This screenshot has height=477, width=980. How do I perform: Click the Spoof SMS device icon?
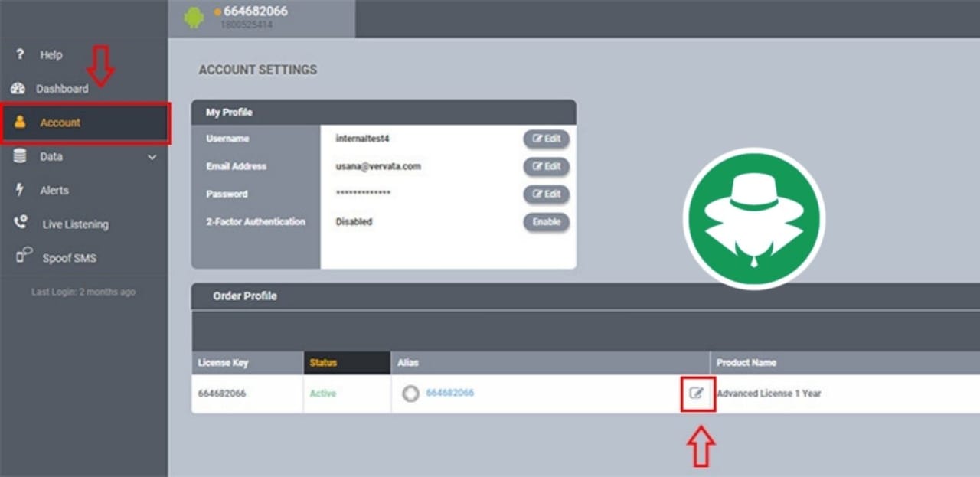pyautogui.click(x=23, y=257)
